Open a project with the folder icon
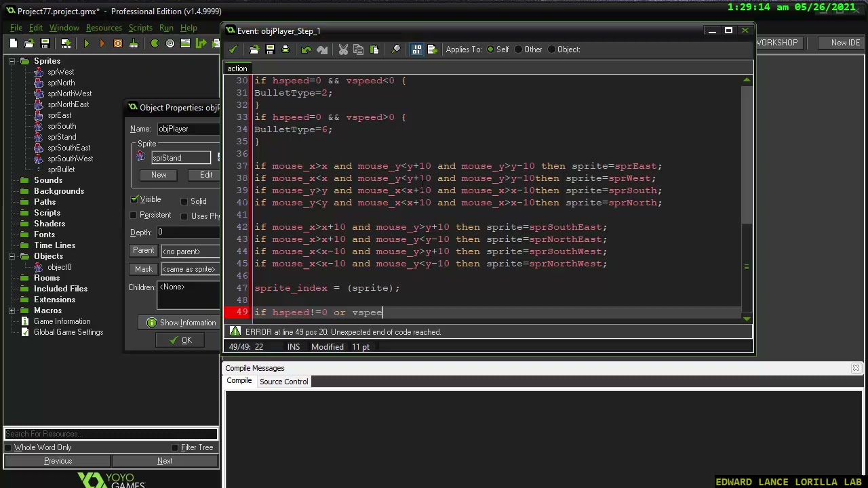Viewport: 868px width, 488px height. point(29,43)
